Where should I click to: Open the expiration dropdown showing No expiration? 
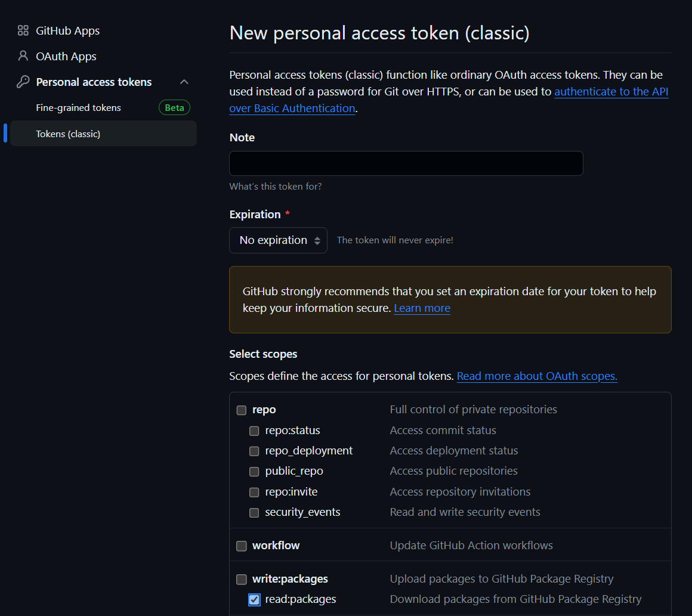point(278,240)
